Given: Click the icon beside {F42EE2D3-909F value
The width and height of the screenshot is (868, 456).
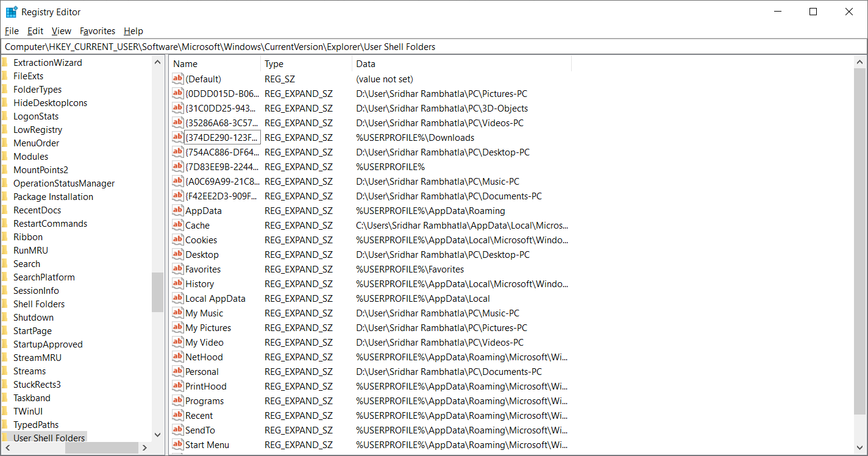Looking at the screenshot, I should point(177,196).
